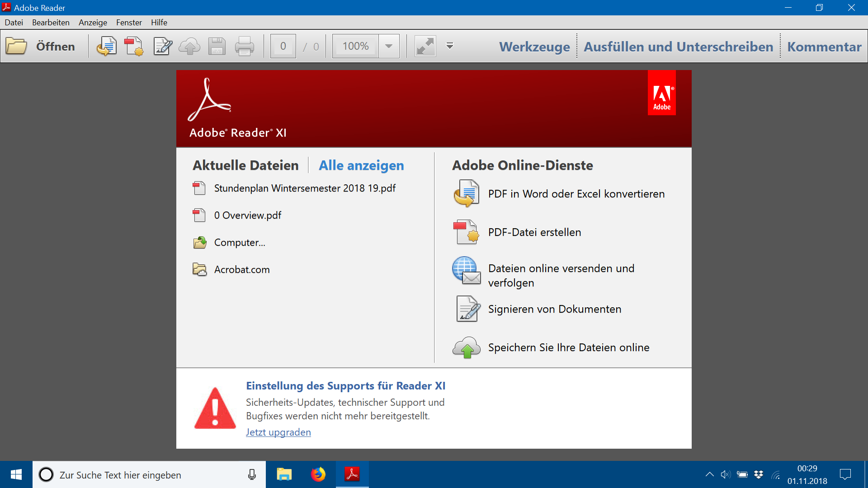
Task: Click the printer icon in toolbar
Action: tap(245, 46)
